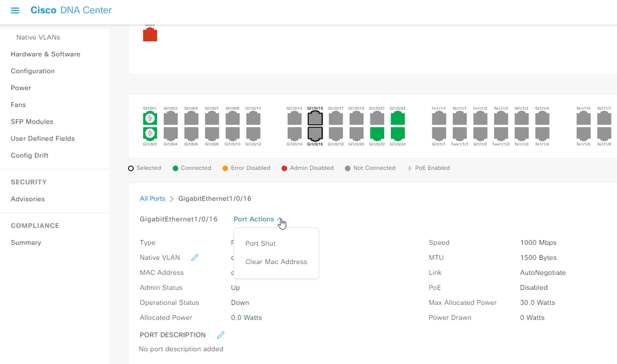Select port Gi1/0/9
The image size is (617, 364).
coord(233,118)
